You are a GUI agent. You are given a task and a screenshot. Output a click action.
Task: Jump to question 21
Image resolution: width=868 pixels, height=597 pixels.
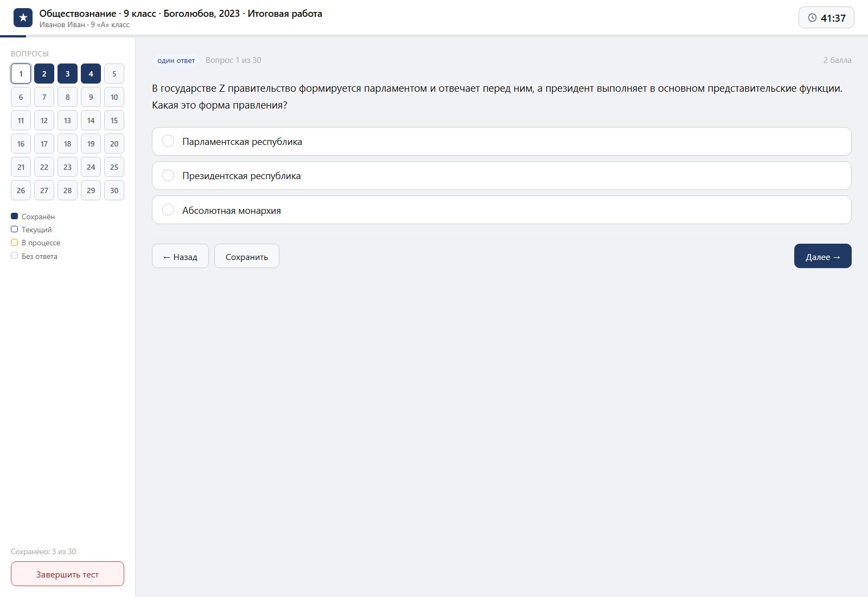click(x=21, y=167)
